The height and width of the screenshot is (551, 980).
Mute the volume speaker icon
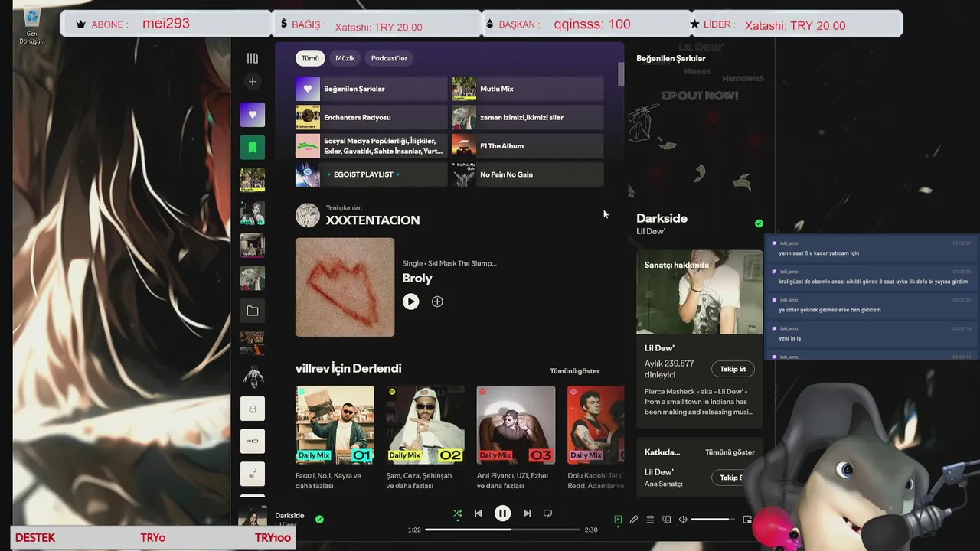pos(683,520)
